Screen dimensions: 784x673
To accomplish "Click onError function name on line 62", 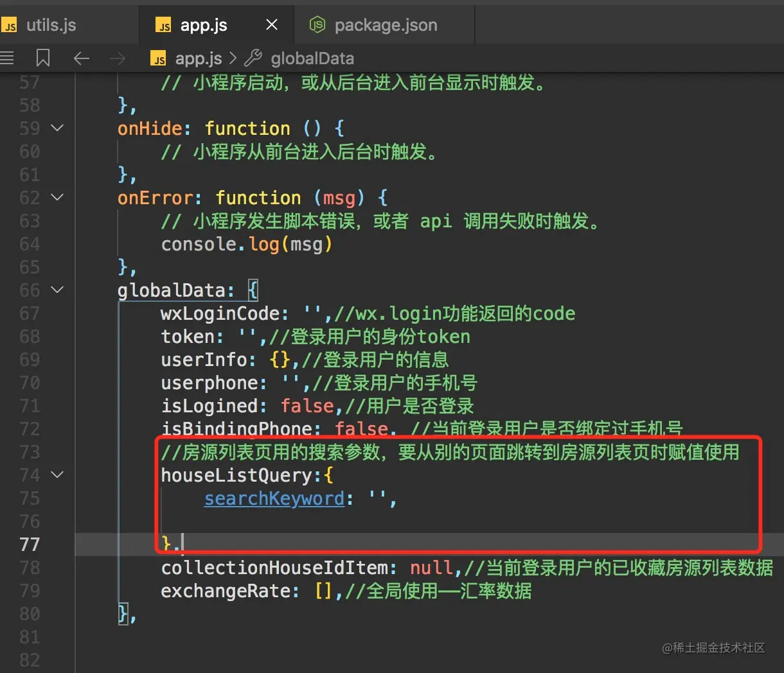I will tap(155, 198).
